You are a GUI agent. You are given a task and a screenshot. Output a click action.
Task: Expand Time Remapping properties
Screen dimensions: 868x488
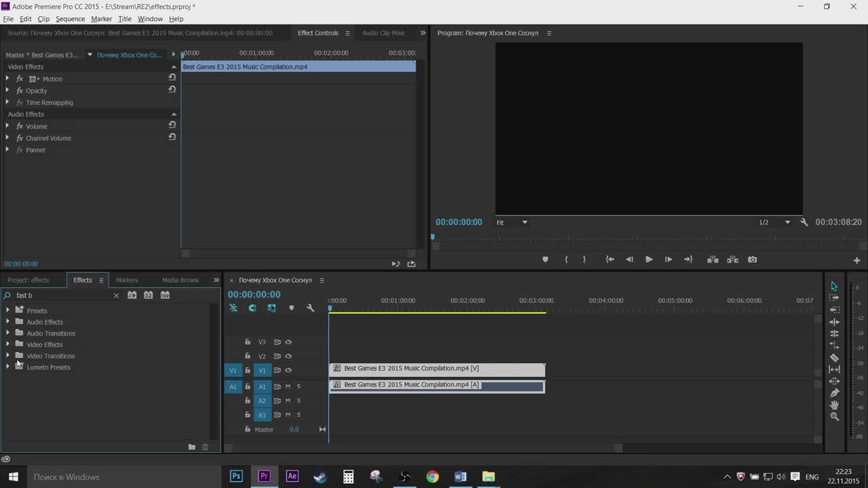pyautogui.click(x=7, y=102)
